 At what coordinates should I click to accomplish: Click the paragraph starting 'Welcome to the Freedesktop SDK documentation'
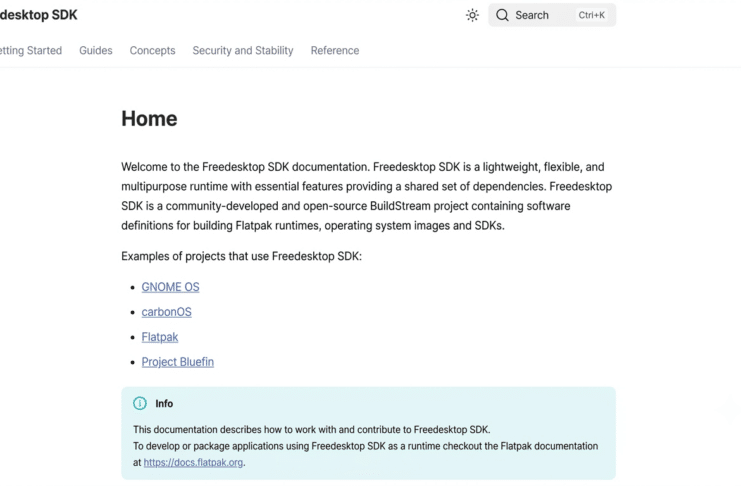point(367,196)
